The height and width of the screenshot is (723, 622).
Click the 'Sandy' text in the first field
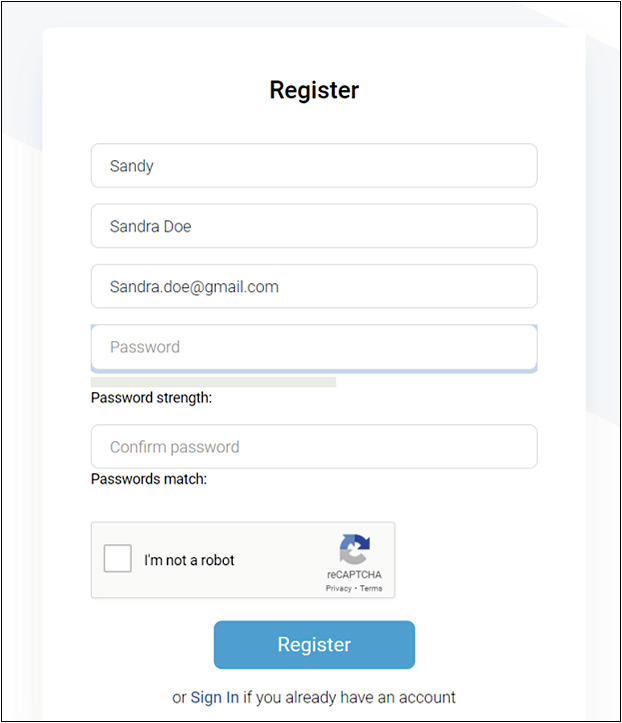point(131,166)
